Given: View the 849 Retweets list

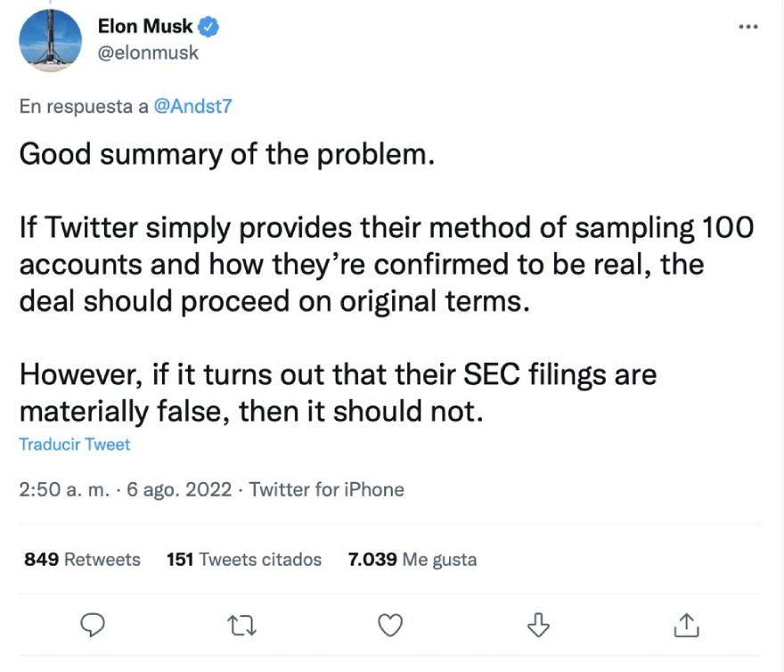Looking at the screenshot, I should (82, 560).
